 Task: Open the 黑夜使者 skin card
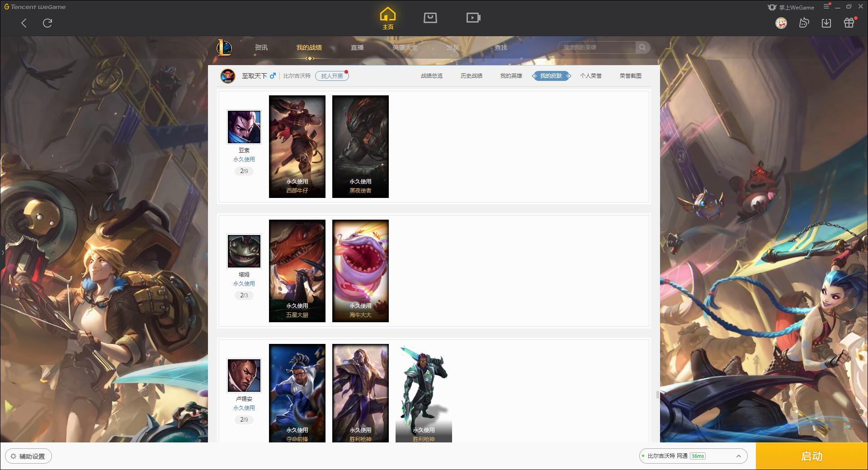click(x=360, y=146)
